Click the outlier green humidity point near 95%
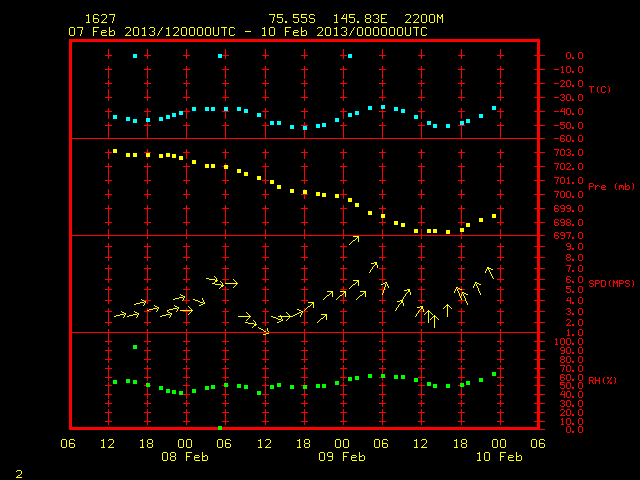The height and width of the screenshot is (480, 640). (x=135, y=347)
